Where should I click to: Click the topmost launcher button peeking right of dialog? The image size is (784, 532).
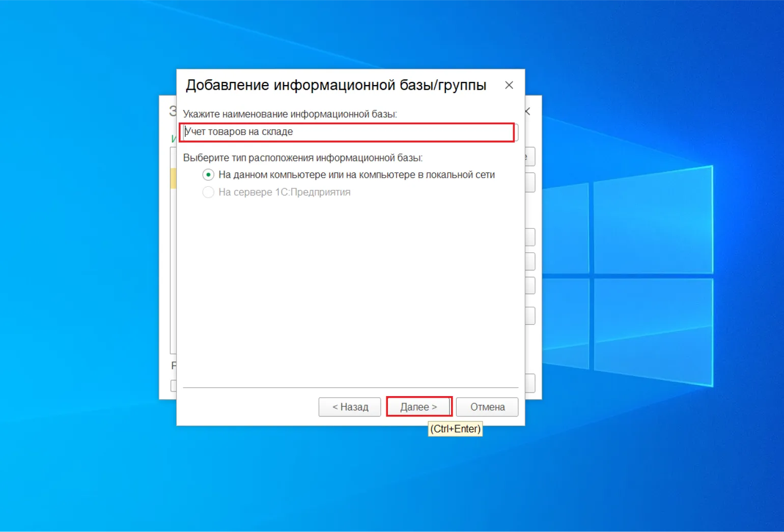(x=530, y=157)
